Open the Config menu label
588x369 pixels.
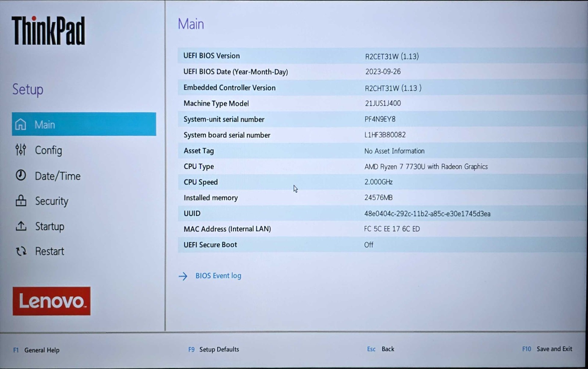coord(49,150)
